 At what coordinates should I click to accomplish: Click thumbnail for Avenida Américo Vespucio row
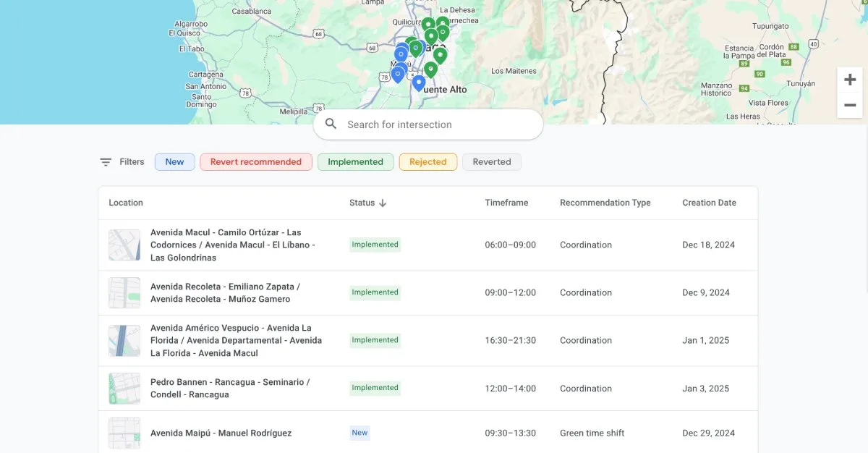click(124, 341)
